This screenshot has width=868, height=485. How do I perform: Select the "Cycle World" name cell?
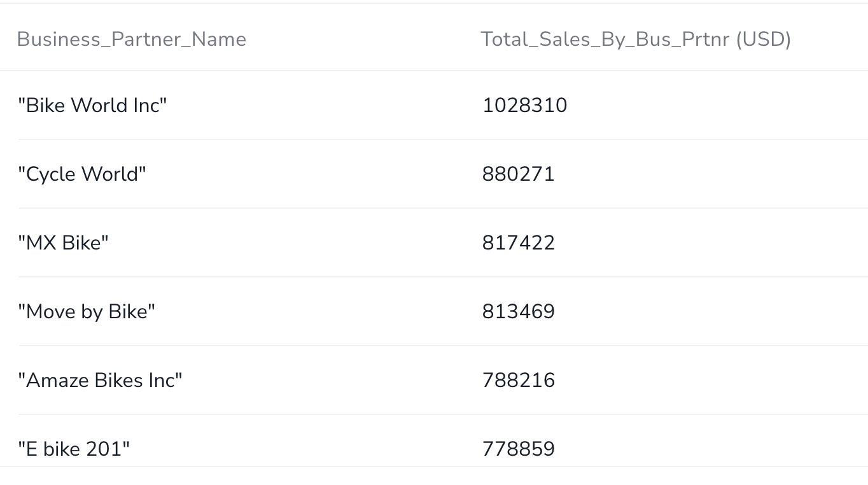(82, 174)
